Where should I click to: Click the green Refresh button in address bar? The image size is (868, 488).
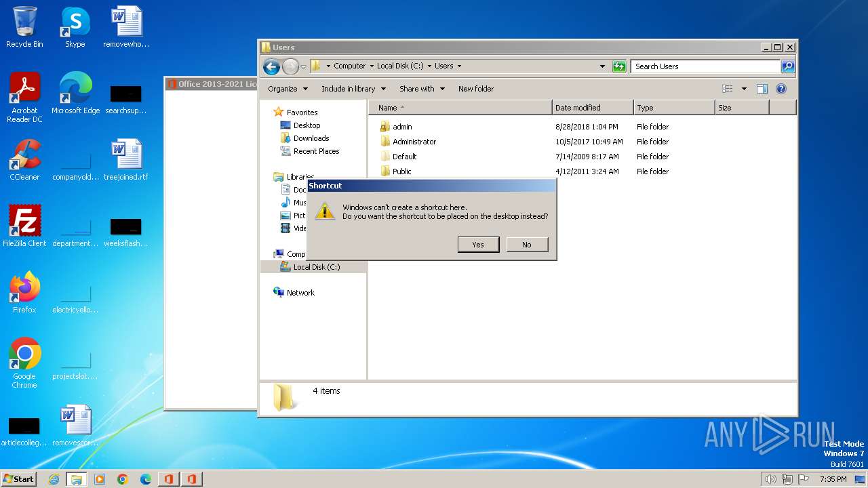click(x=618, y=66)
